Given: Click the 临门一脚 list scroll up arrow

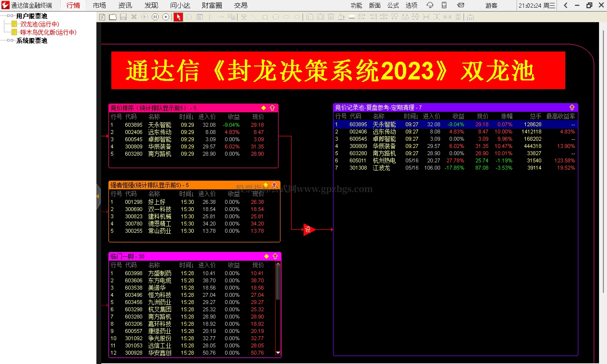Looking at the screenshot, I should 278,264.
